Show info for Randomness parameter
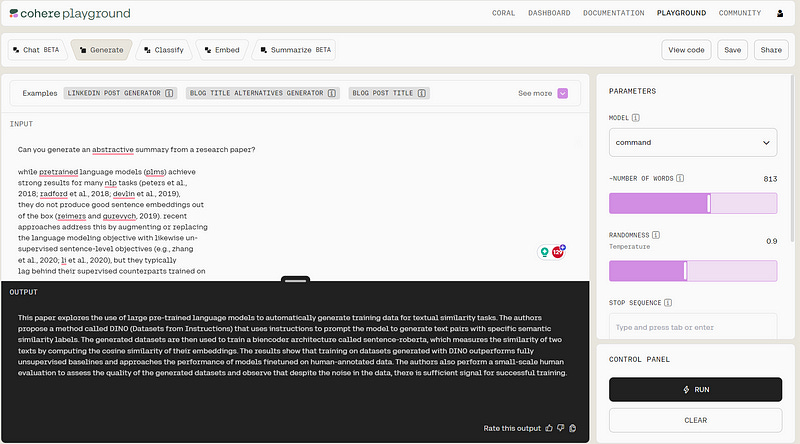800x444 pixels. (x=656, y=235)
